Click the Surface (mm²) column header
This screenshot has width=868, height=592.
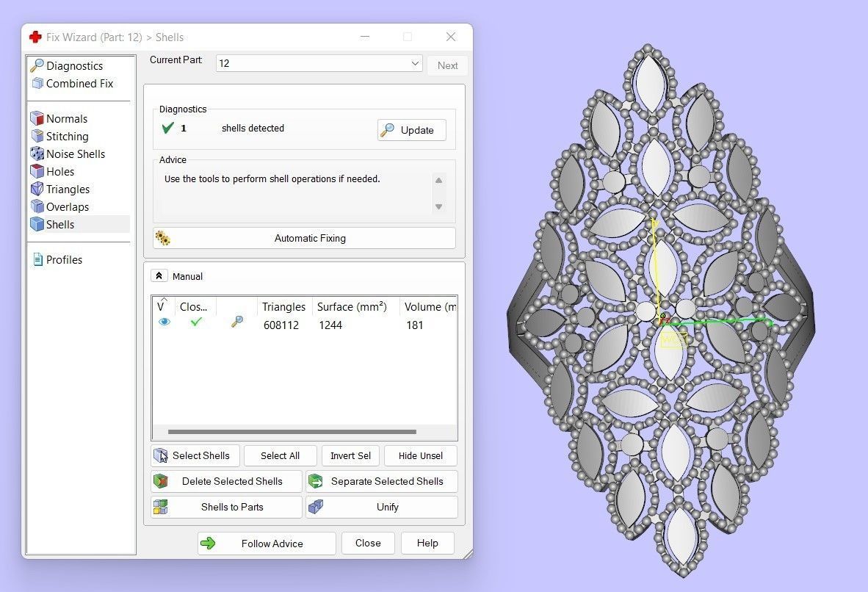click(x=352, y=307)
